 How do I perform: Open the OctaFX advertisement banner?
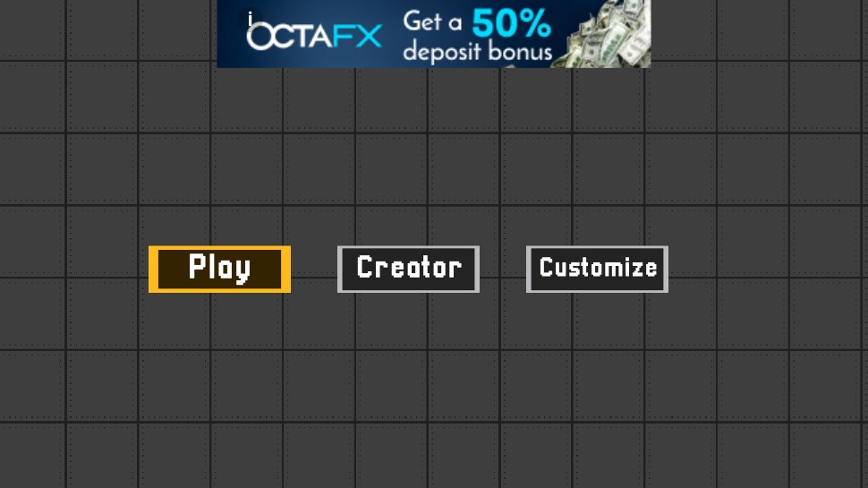tap(434, 34)
